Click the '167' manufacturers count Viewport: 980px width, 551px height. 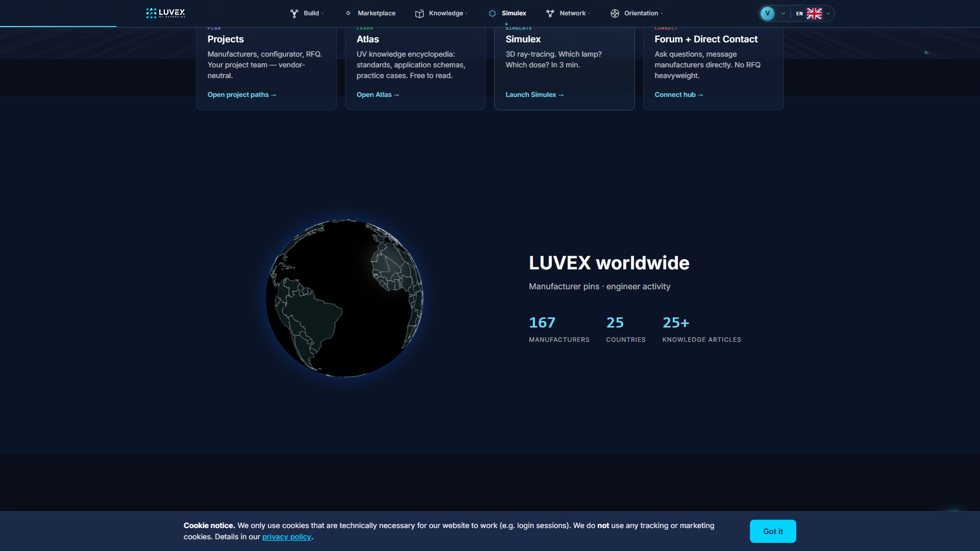[x=542, y=322]
